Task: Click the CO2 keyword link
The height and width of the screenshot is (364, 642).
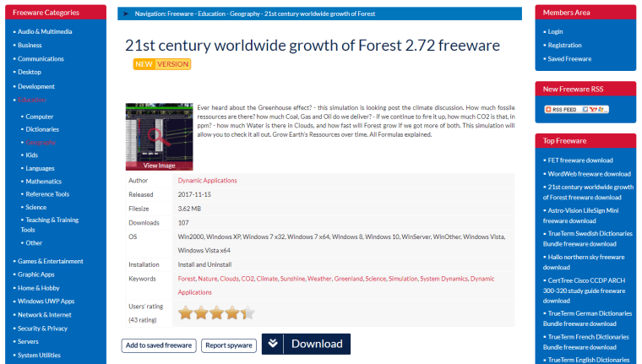Action: pyautogui.click(x=248, y=279)
